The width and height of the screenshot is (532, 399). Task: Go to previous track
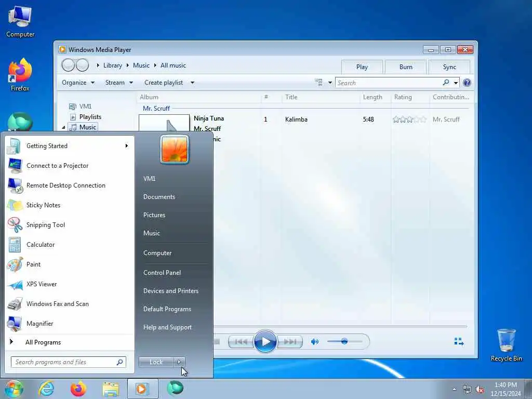point(241,342)
